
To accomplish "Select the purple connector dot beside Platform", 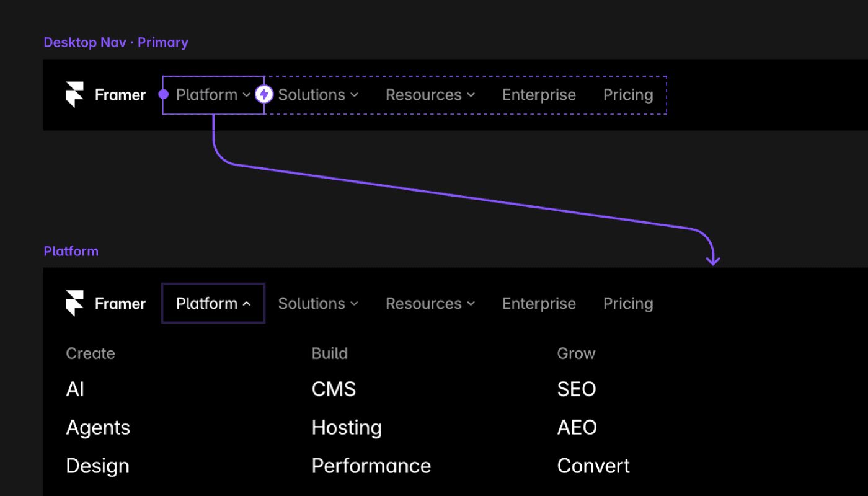I will pos(164,95).
